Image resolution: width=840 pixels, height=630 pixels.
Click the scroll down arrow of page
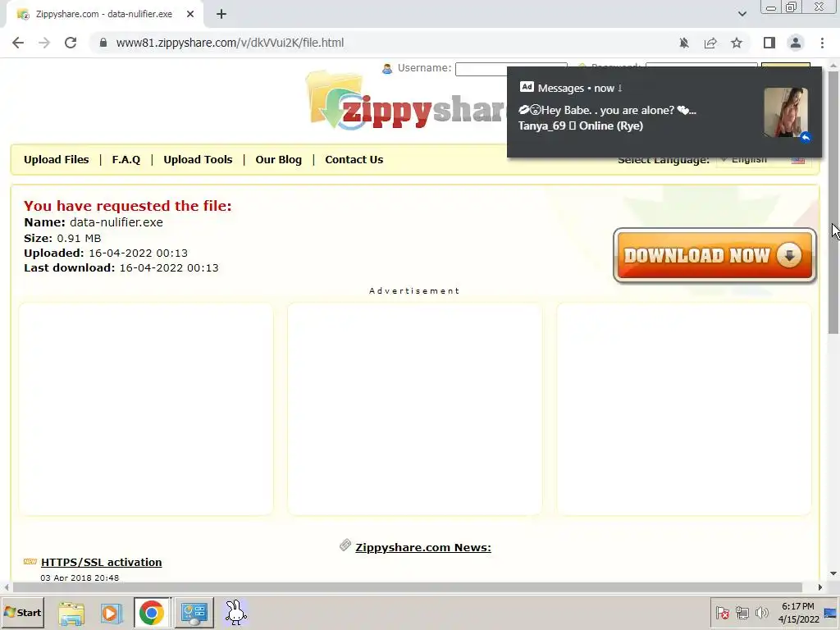point(833,573)
